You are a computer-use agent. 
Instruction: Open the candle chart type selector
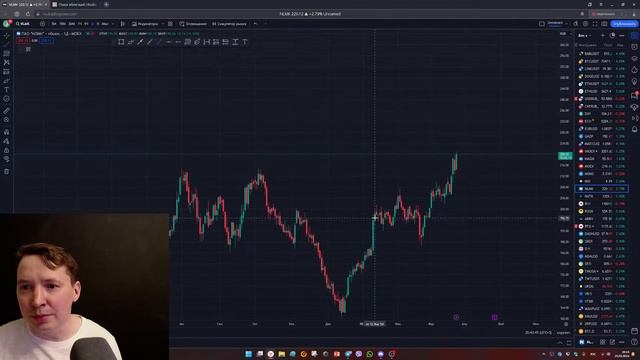[122, 24]
